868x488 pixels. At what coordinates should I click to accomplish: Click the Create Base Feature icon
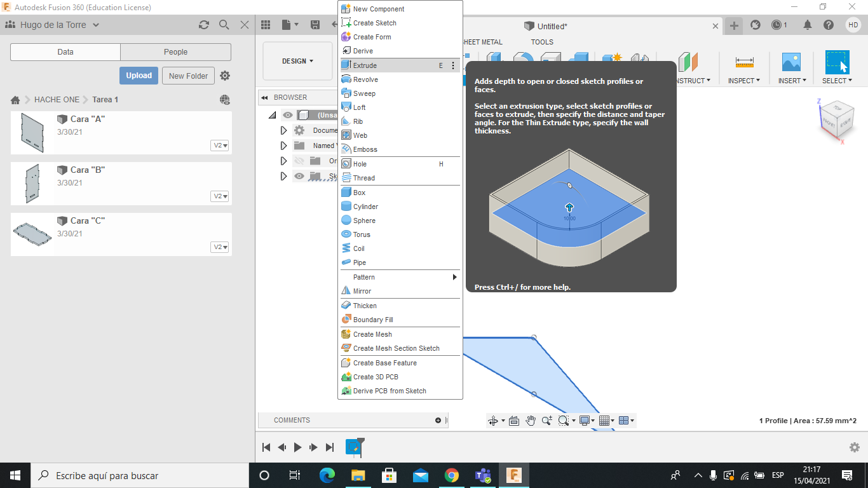346,363
